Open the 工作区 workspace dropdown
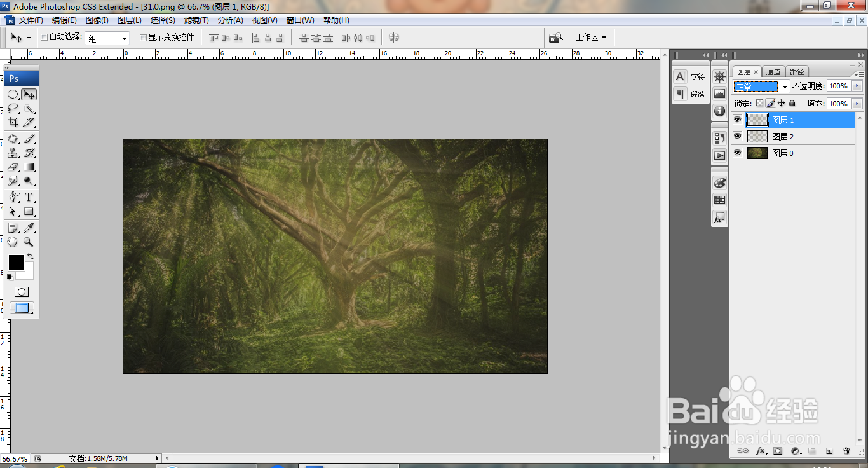Image resolution: width=868 pixels, height=468 pixels. click(591, 38)
